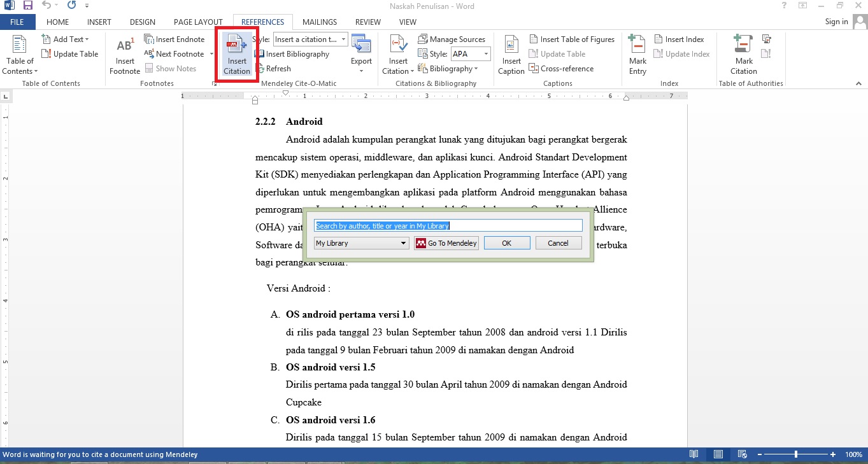The height and width of the screenshot is (464, 868).
Task: Click the zoom slider handle
Action: coord(796,454)
